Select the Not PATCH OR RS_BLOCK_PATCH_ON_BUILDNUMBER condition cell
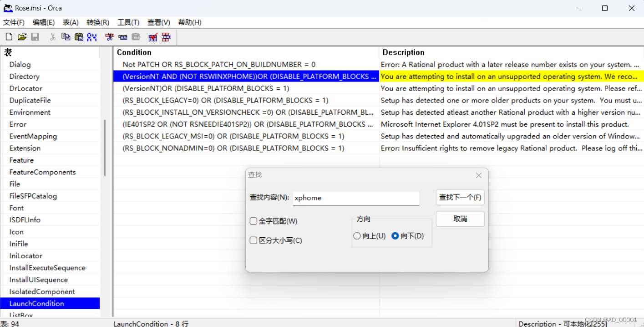644x327 pixels. [x=246, y=65]
